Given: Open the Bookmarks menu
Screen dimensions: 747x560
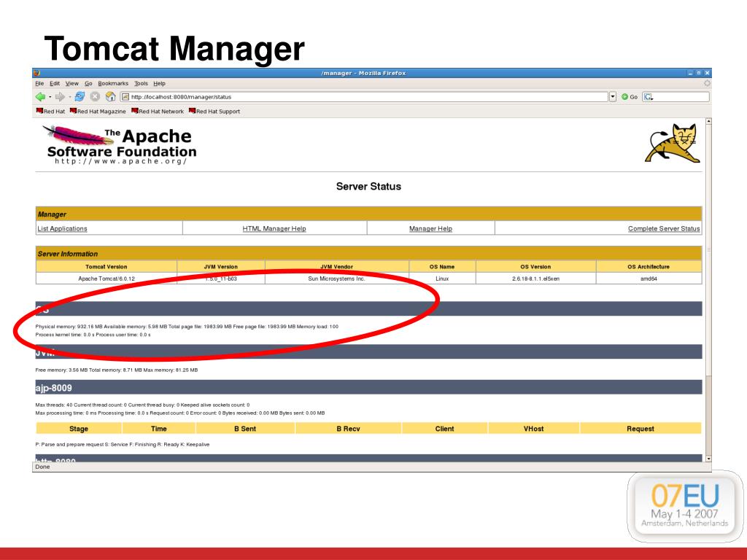Looking at the screenshot, I should click(x=113, y=83).
